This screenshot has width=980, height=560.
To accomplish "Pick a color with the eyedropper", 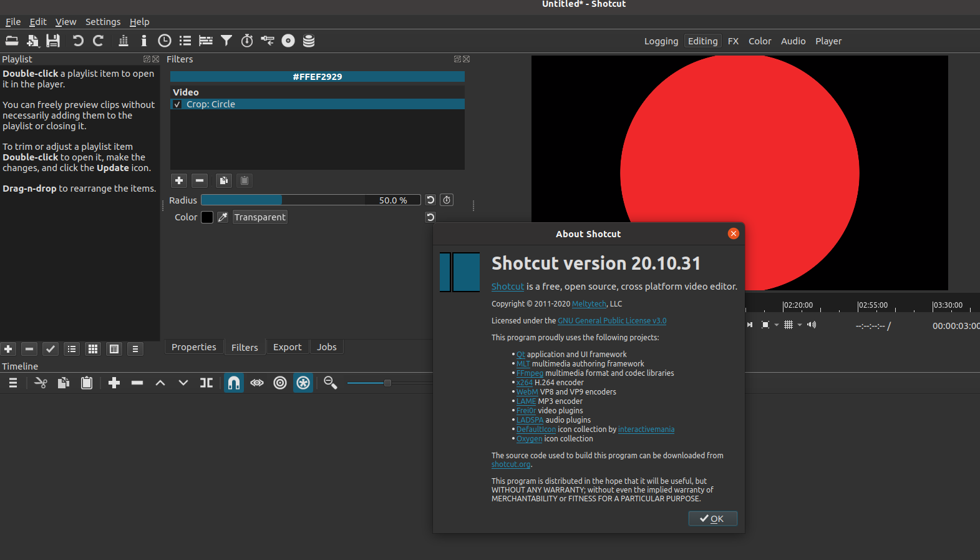I will pyautogui.click(x=223, y=217).
